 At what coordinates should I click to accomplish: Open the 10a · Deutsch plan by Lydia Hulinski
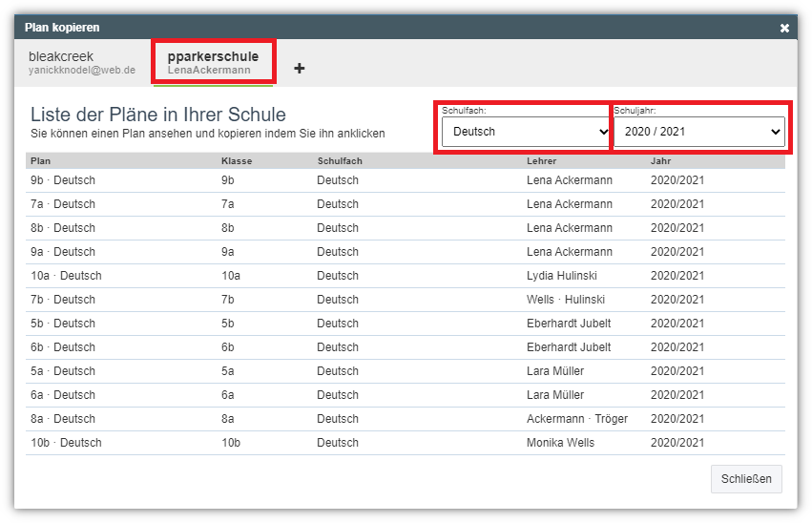406,276
